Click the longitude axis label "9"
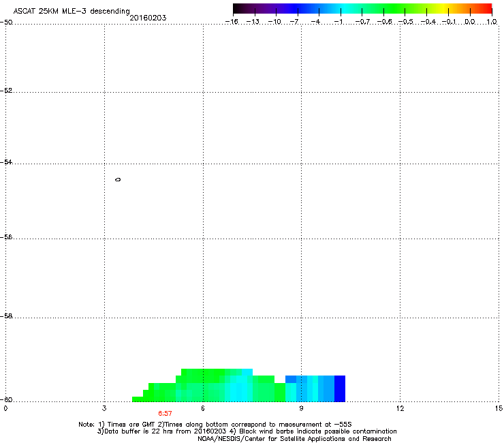The height and width of the screenshot is (443, 504). 301,408
